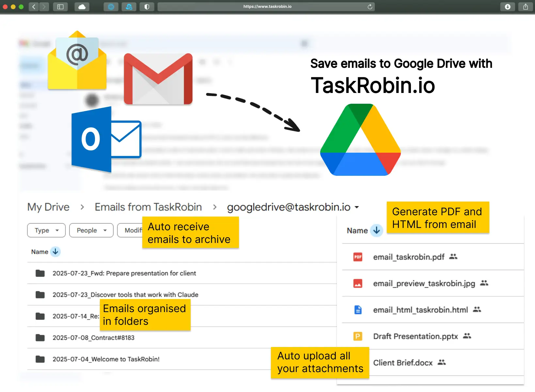Reload the page with the refresh icon
Screen dimensions: 535x392
tap(370, 7)
